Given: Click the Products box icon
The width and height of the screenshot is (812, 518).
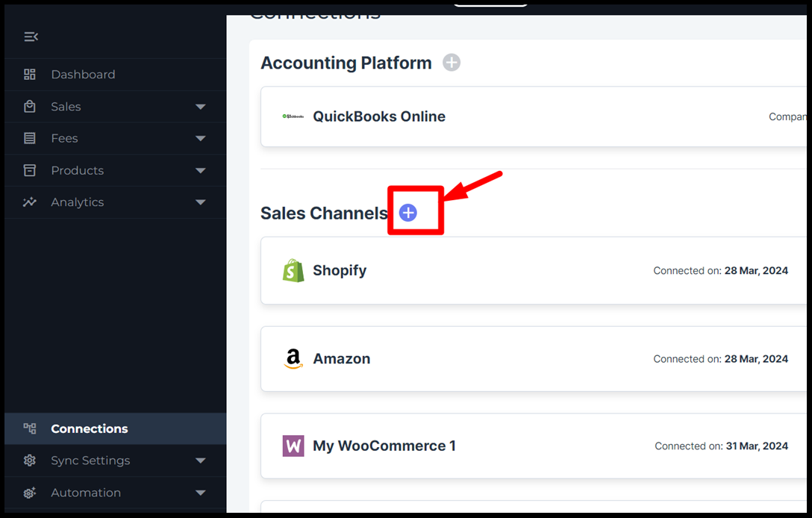Looking at the screenshot, I should tap(30, 170).
